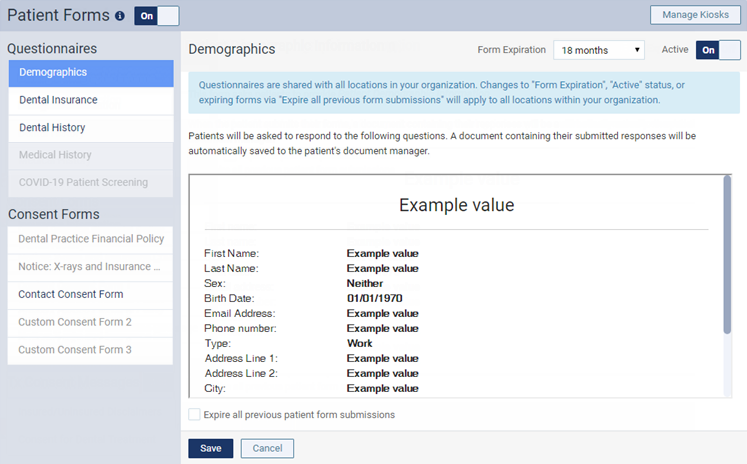The width and height of the screenshot is (747, 464).
Task: Click the 18 months dropdown arrow
Action: (x=637, y=50)
